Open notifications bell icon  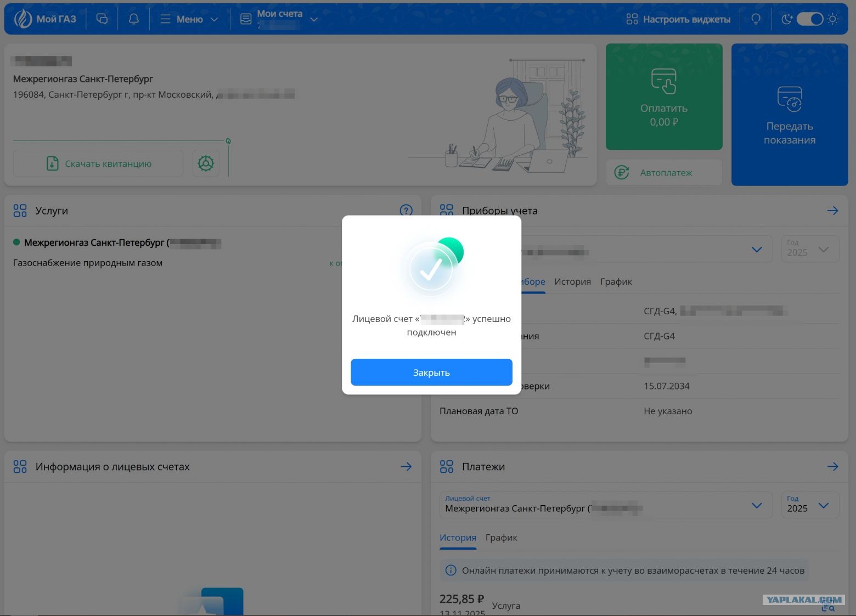click(x=133, y=19)
